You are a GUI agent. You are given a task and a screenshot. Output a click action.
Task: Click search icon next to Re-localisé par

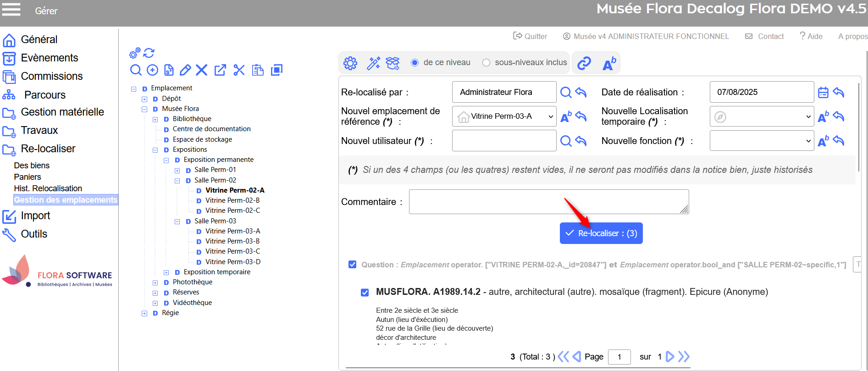pos(566,92)
